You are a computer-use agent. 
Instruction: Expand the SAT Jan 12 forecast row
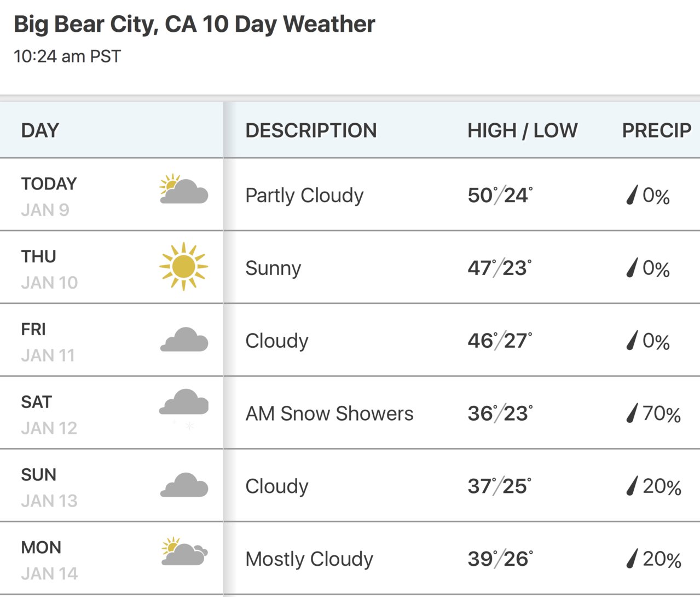(350, 413)
